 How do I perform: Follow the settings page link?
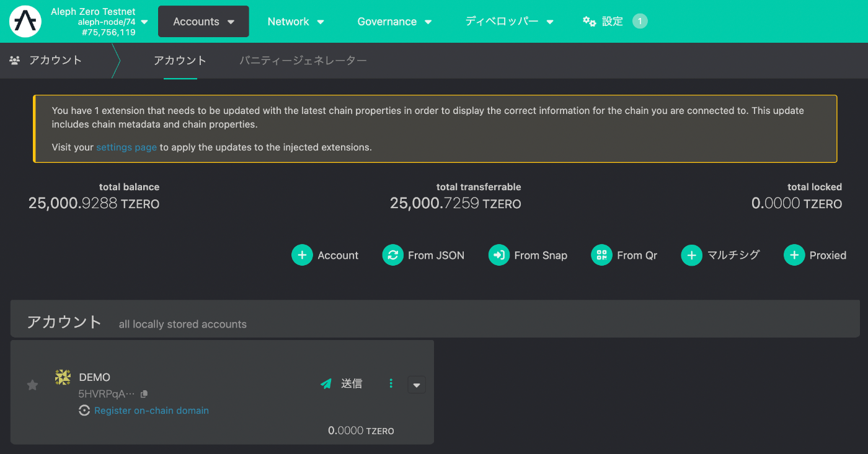[x=126, y=147]
